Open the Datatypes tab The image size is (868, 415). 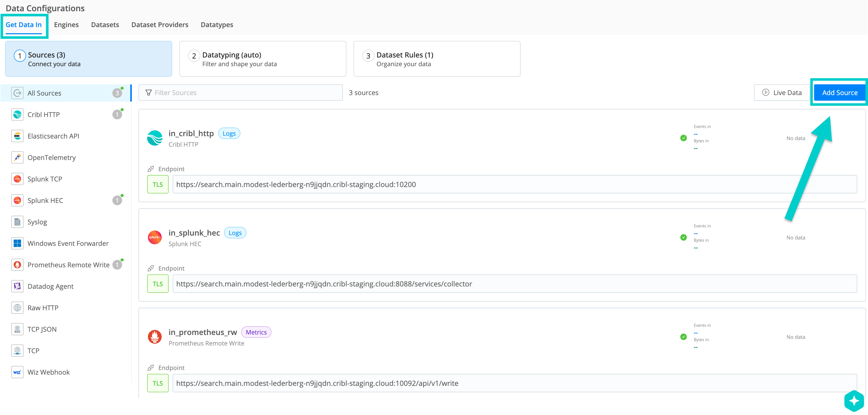[x=217, y=25]
